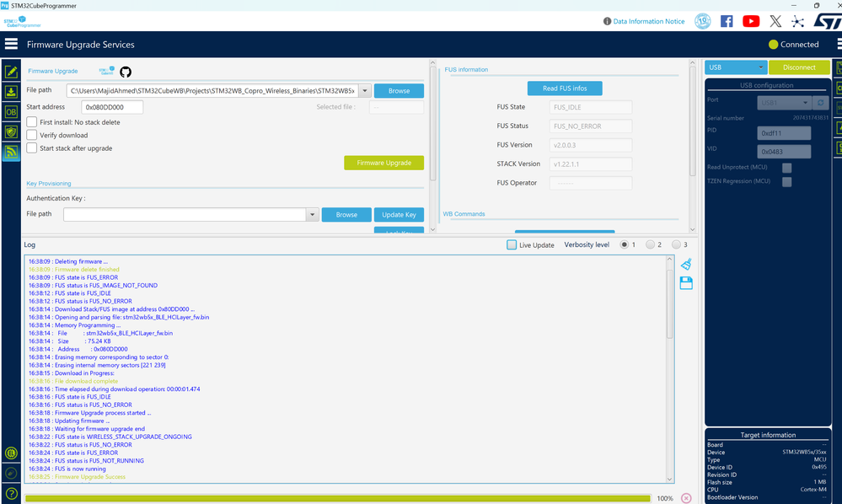Select log line 'Firmware delete finished'
This screenshot has height=504, width=842.
click(74, 270)
